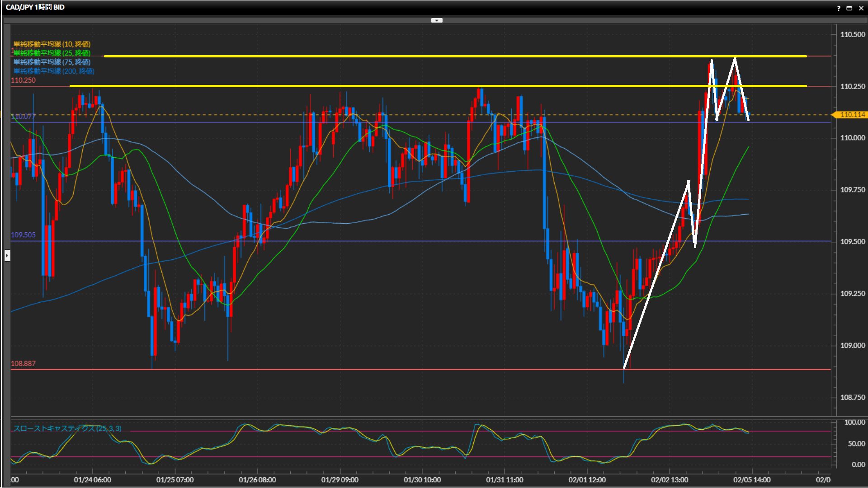Select the 110.250 red resistance line label
868x488 pixels.
pos(23,80)
